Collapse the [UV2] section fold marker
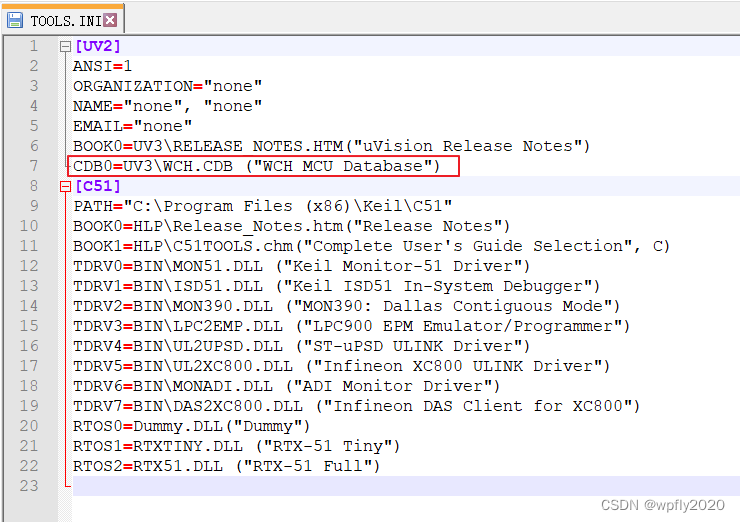Viewport: 740px width, 522px height. click(x=66, y=46)
